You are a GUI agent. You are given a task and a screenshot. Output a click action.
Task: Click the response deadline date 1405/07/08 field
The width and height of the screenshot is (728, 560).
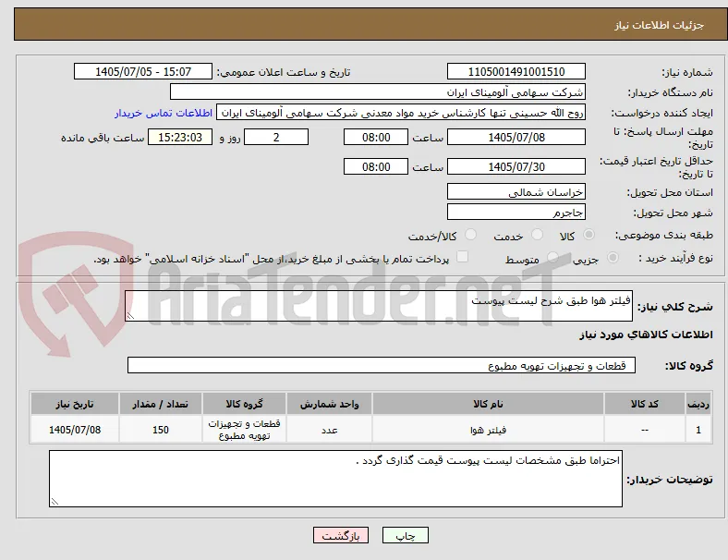click(x=516, y=138)
